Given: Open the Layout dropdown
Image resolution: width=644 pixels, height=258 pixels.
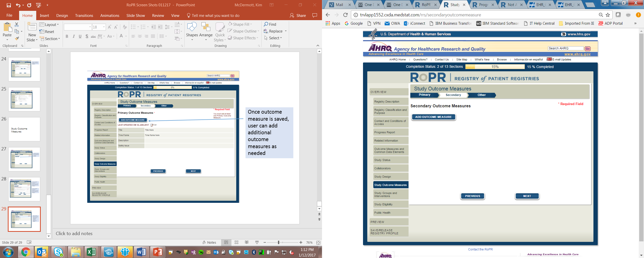Looking at the screenshot, I should tap(49, 24).
